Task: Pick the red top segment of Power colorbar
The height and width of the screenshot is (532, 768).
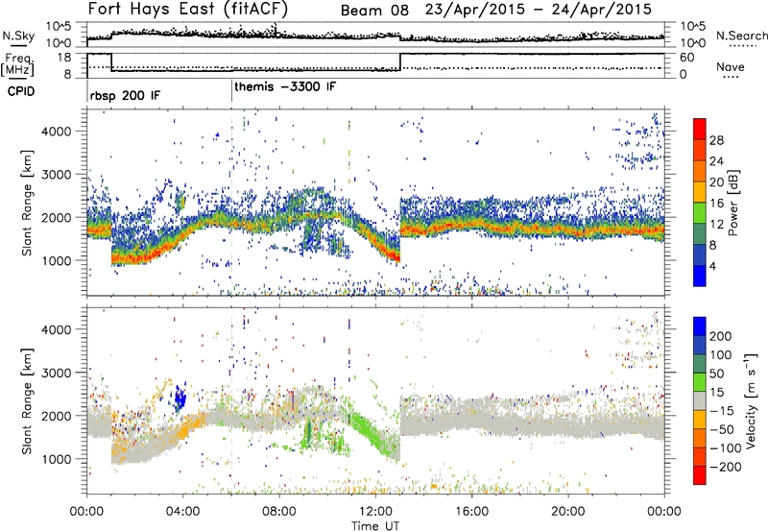Action: point(700,129)
